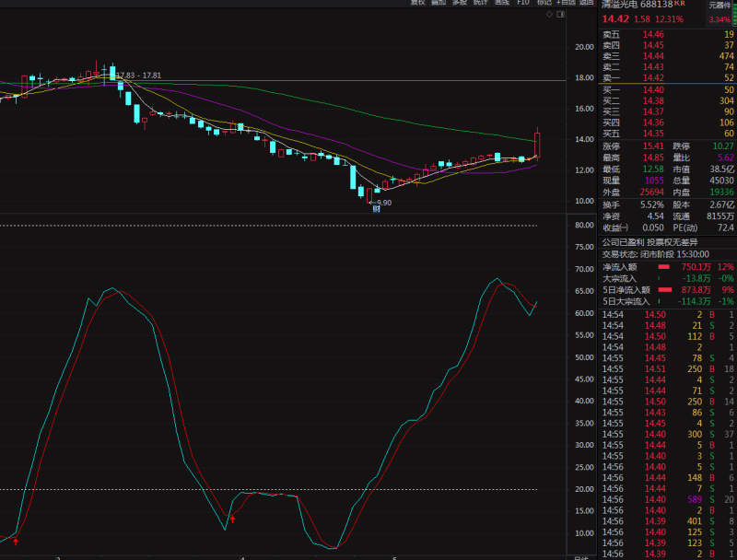Click the 净流入额 net inflow bar
Screen dimensions: 737x560
point(664,266)
